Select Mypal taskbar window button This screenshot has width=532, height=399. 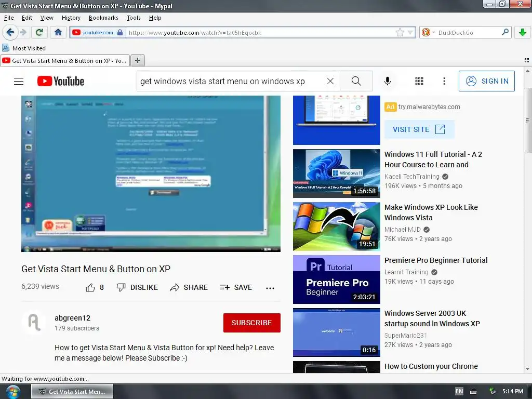[x=72, y=392]
